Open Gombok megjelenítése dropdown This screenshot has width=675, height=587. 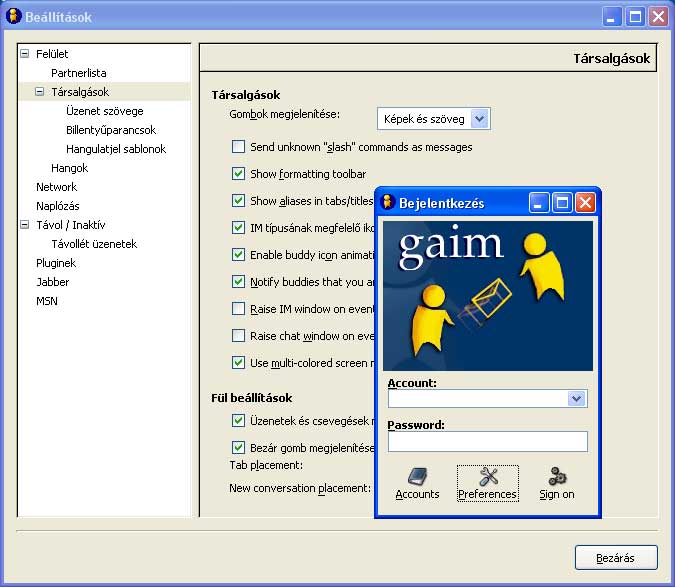coord(434,119)
